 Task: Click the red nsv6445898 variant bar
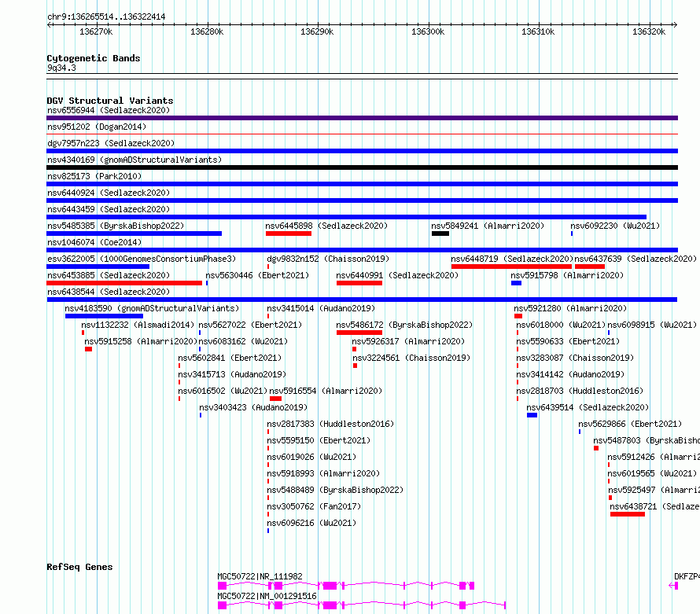[289, 233]
